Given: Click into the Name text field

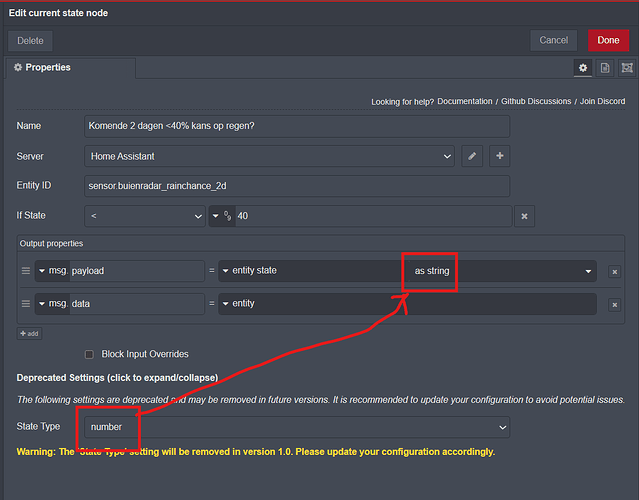Looking at the screenshot, I should (297, 126).
